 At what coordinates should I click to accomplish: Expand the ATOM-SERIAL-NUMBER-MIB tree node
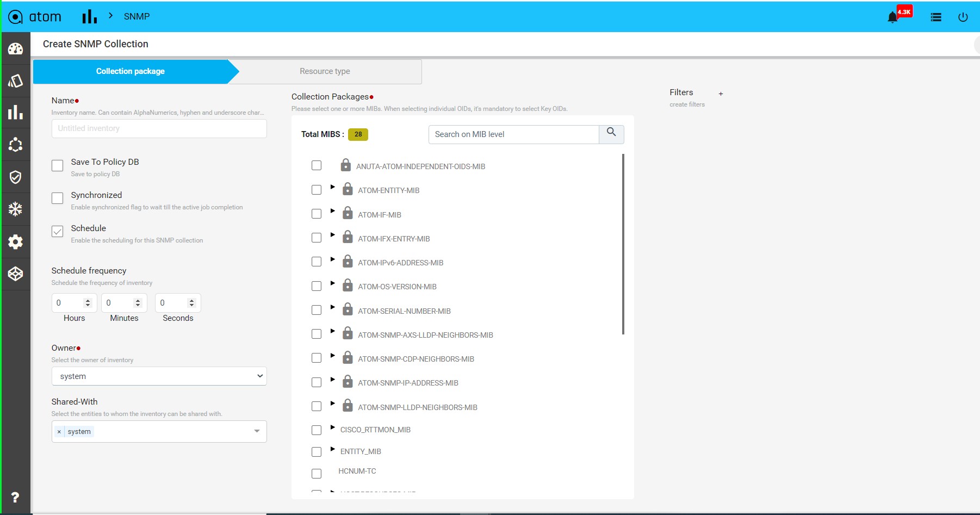pyautogui.click(x=333, y=307)
